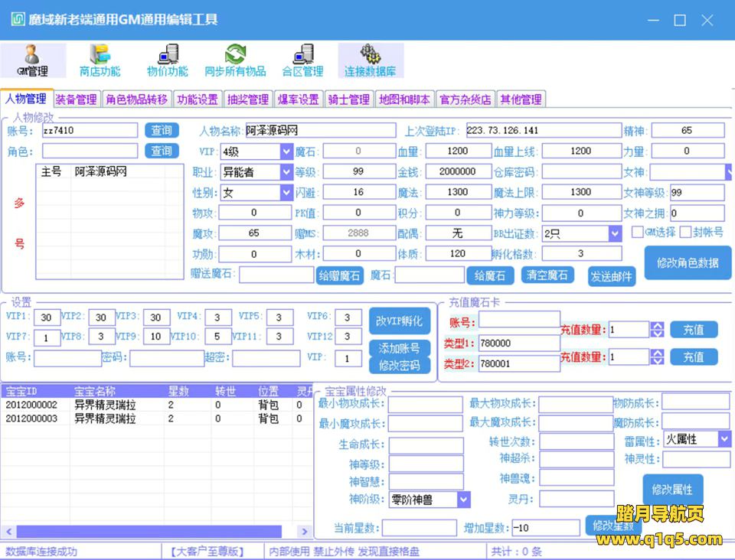Expand the VIP level dropdown
Viewport: 735px width, 560px height.
(x=286, y=151)
